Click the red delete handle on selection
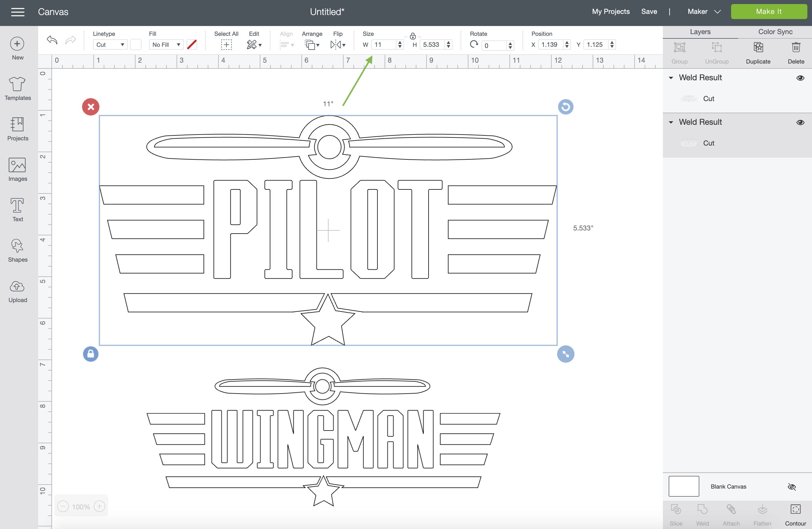Image resolution: width=812 pixels, height=529 pixels. click(91, 107)
